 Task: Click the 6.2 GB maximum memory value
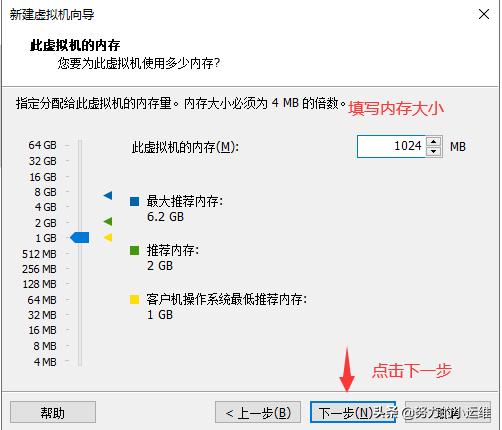[x=165, y=217]
